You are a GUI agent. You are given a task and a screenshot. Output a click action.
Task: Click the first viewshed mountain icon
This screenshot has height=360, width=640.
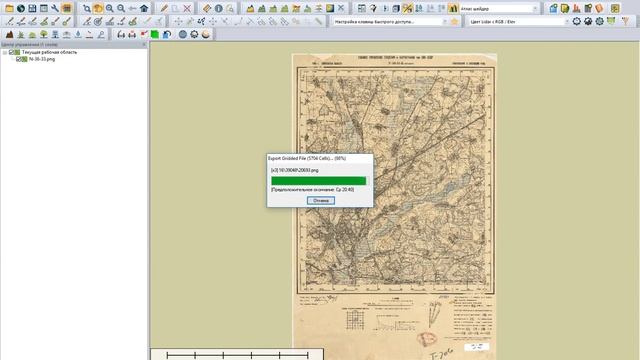pyautogui.click(x=250, y=8)
